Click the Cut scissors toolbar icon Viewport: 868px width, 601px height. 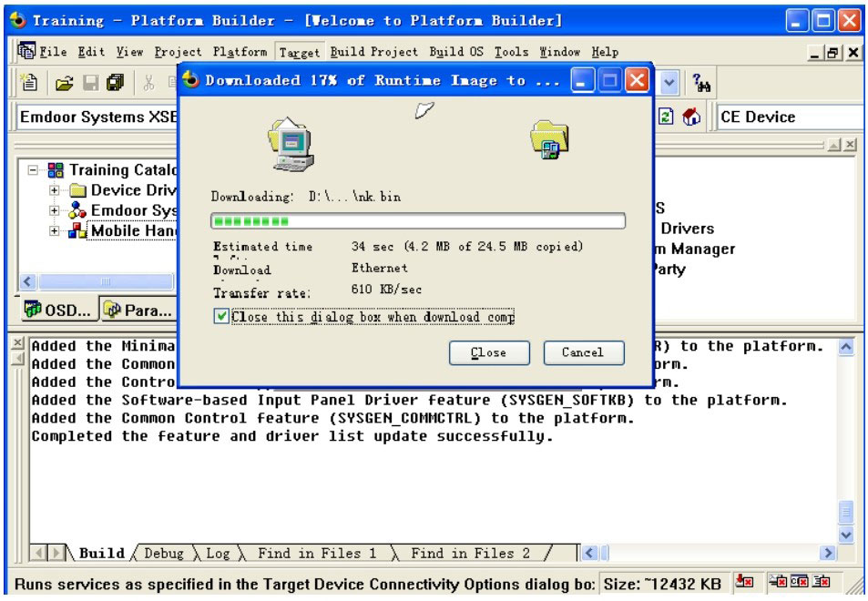click(x=148, y=83)
